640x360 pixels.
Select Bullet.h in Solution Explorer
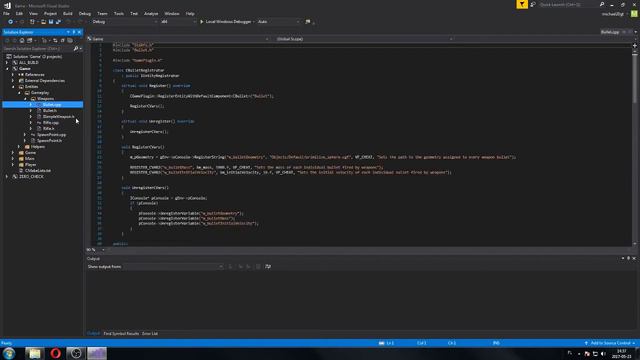coord(50,111)
